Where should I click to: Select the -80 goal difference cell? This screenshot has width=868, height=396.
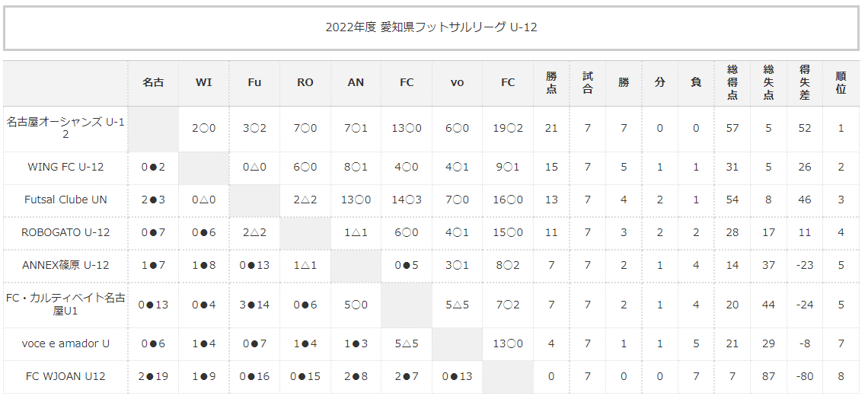point(805,376)
